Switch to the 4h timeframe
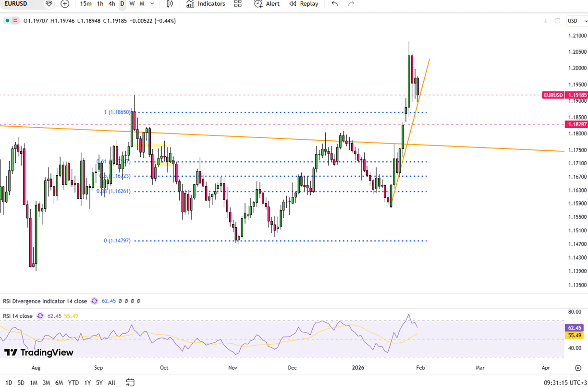 (x=111, y=4)
